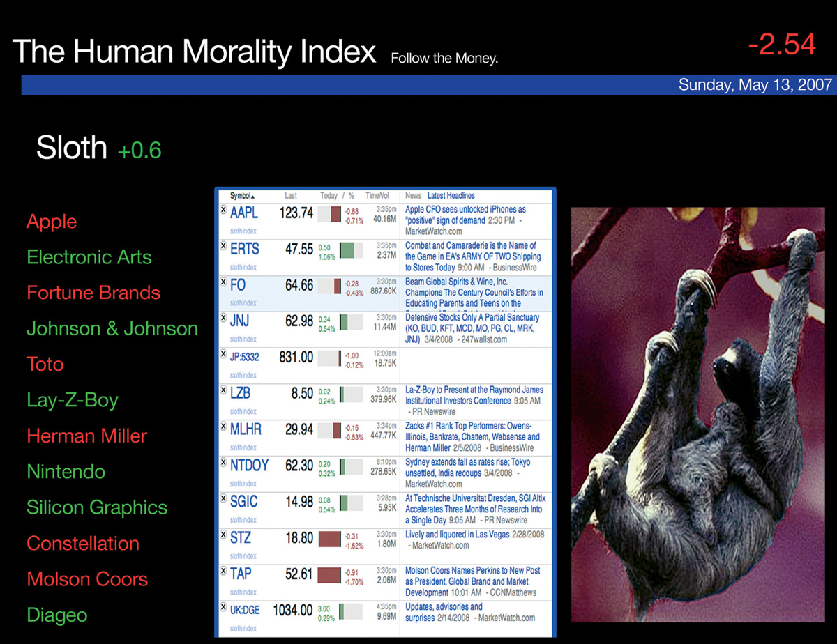
Task: Select Johnson & Johnson in the company list
Action: click(x=112, y=328)
